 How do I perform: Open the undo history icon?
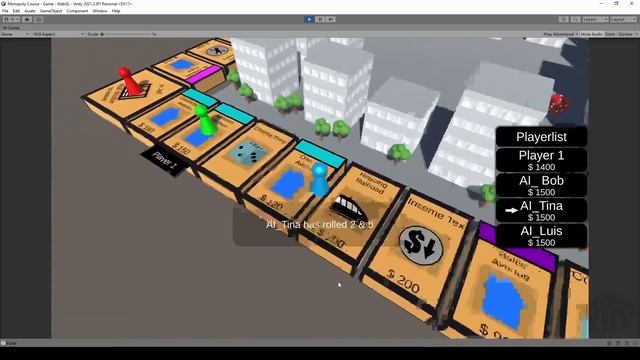[564, 19]
